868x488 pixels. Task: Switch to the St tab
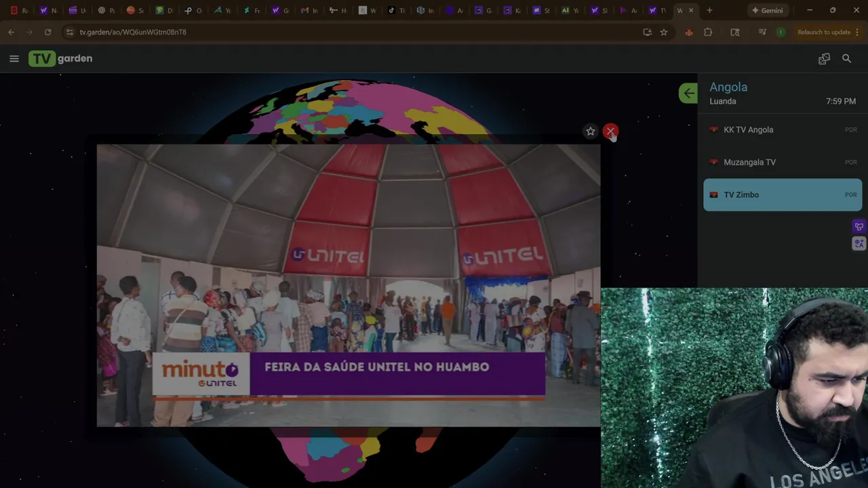pyautogui.click(x=541, y=10)
